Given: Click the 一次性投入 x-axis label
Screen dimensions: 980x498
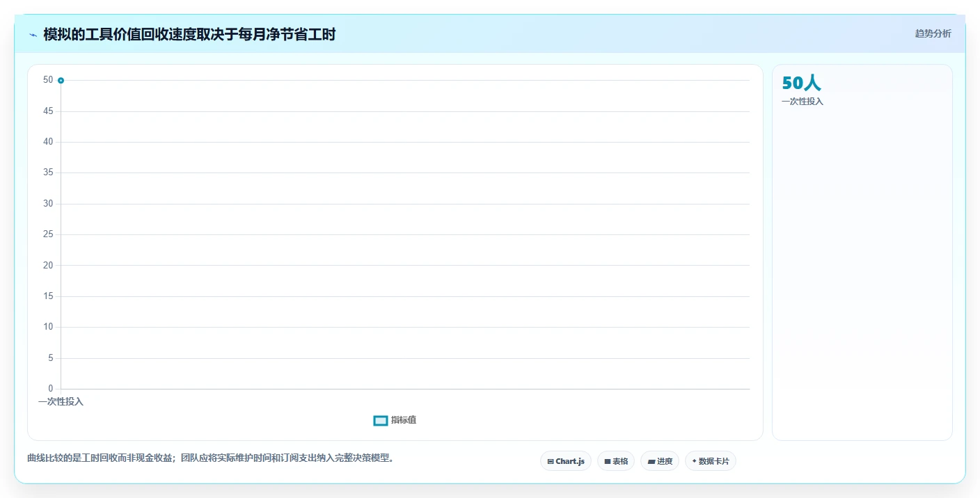Looking at the screenshot, I should pos(61,402).
